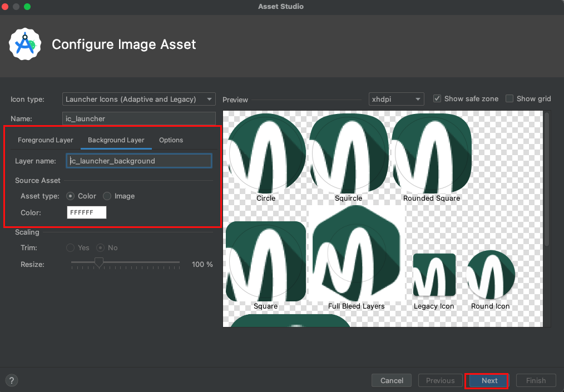Click the preview panel vertical scrollbar

point(547,179)
